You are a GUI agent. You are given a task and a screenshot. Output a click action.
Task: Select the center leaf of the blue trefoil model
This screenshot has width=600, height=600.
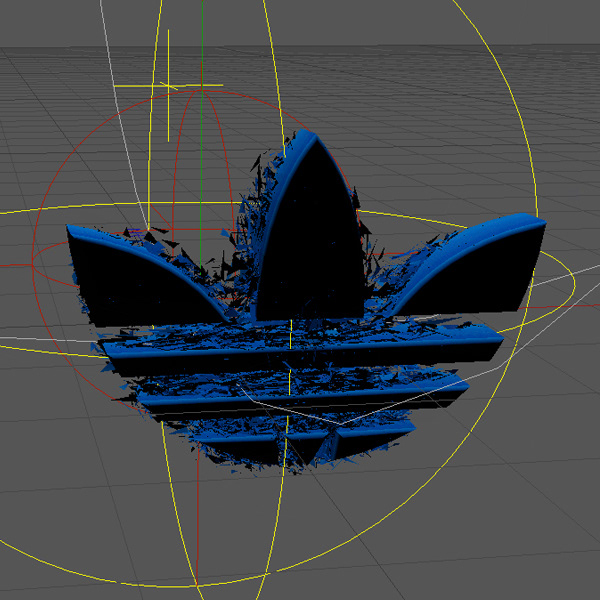[310, 230]
